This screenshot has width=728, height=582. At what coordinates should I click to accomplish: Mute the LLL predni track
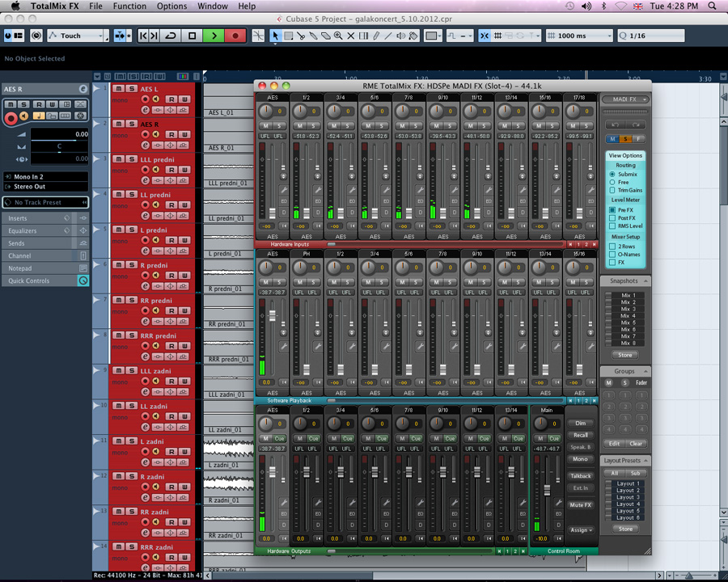coord(119,159)
